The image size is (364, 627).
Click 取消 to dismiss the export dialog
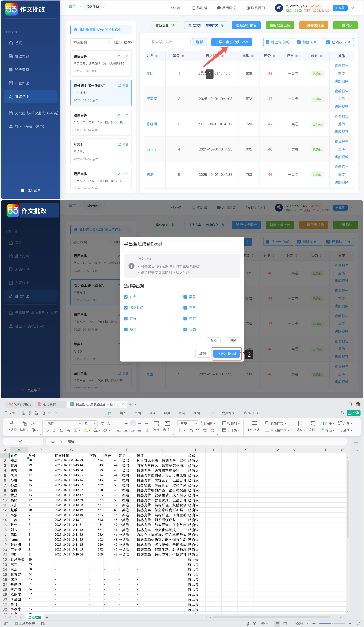(203, 354)
